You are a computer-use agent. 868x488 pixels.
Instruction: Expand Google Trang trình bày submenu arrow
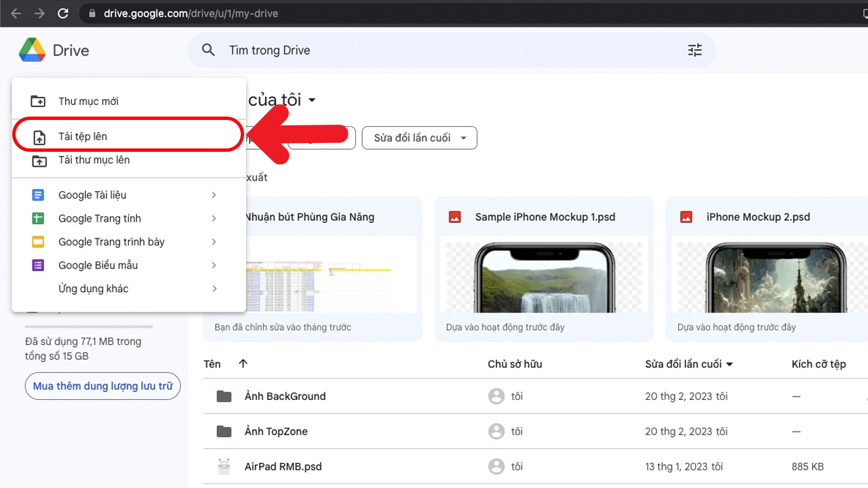coord(214,242)
